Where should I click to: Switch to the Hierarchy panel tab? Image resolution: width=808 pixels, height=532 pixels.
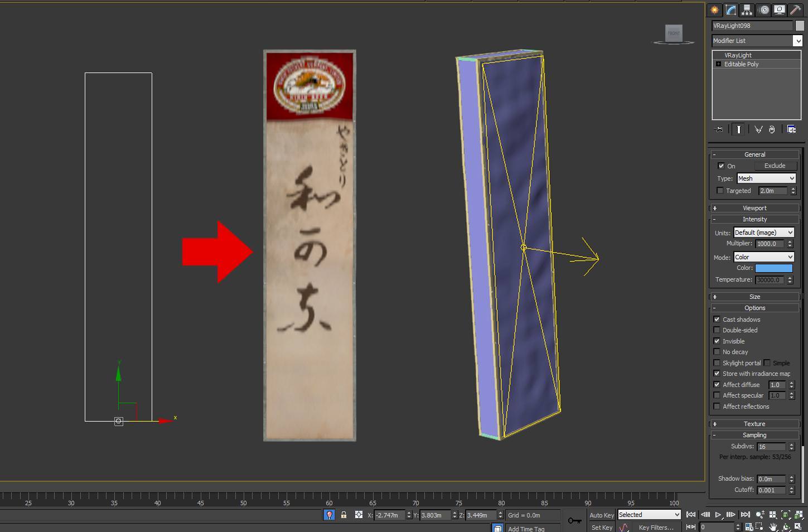point(747,10)
